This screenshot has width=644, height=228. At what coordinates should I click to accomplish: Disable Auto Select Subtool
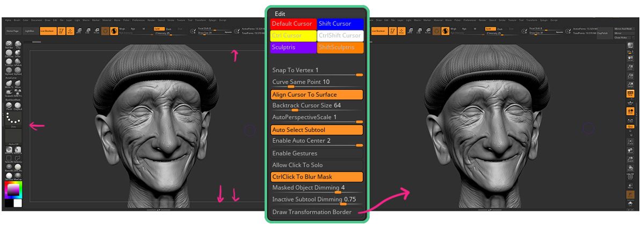[317, 130]
